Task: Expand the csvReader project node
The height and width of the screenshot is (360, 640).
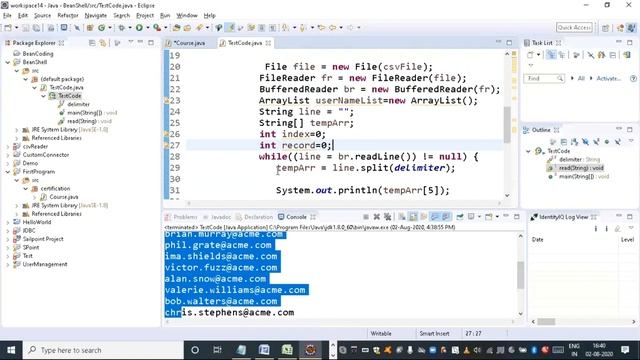Action: [8, 147]
